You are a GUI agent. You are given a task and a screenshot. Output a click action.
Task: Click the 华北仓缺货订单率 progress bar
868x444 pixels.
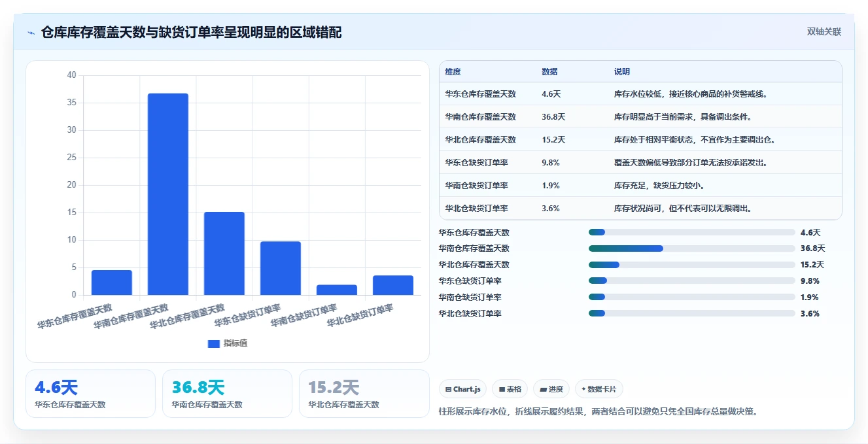(x=692, y=313)
